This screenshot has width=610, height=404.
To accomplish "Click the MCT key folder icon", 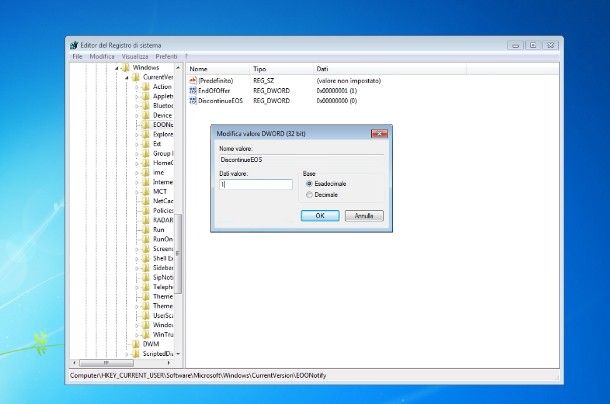I will point(146,191).
